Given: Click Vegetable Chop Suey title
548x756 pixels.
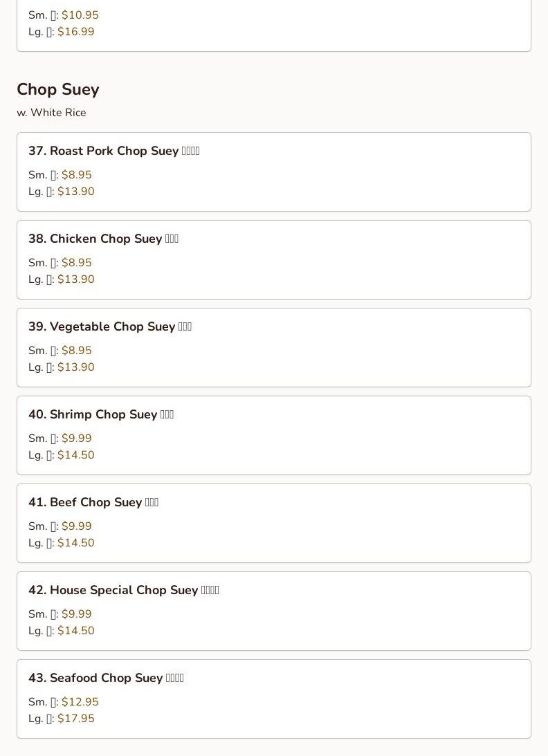Looking at the screenshot, I should (x=110, y=326).
